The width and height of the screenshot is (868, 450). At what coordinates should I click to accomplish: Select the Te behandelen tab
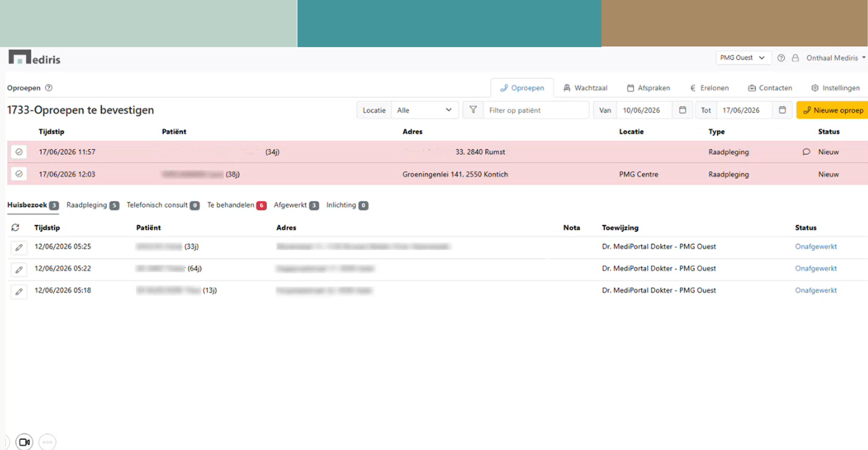237,205
